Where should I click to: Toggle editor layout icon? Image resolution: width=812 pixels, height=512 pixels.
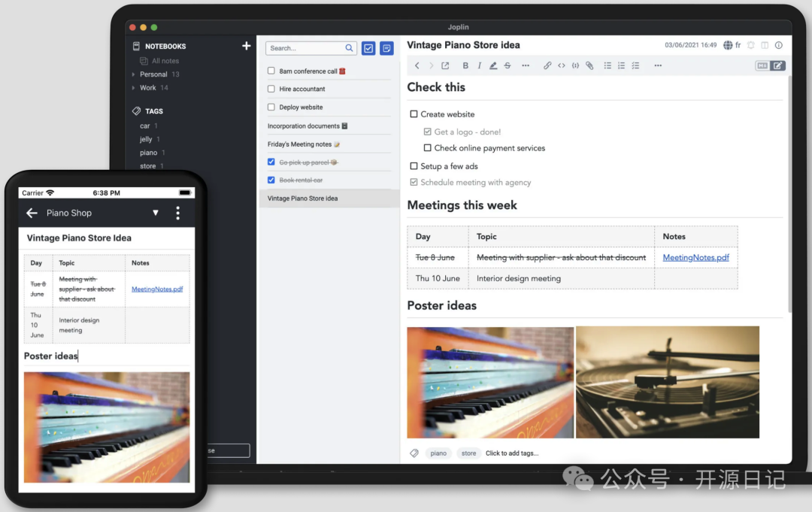(x=765, y=46)
